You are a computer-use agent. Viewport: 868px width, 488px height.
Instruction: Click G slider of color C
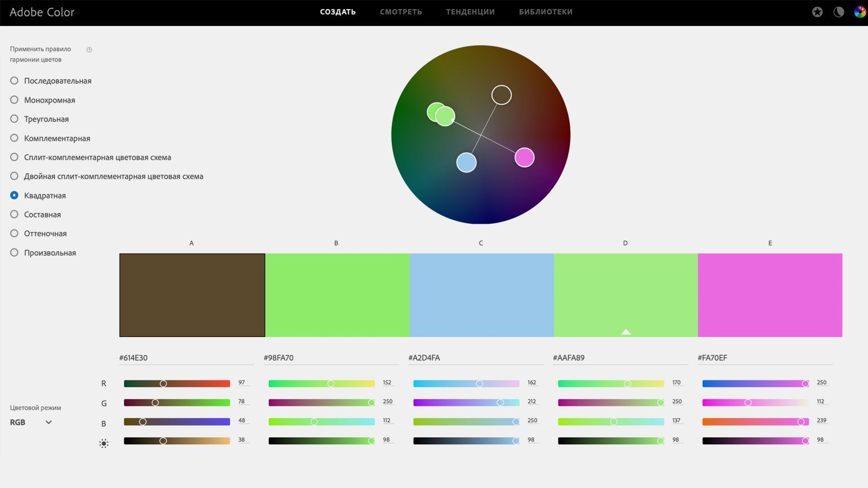466,402
